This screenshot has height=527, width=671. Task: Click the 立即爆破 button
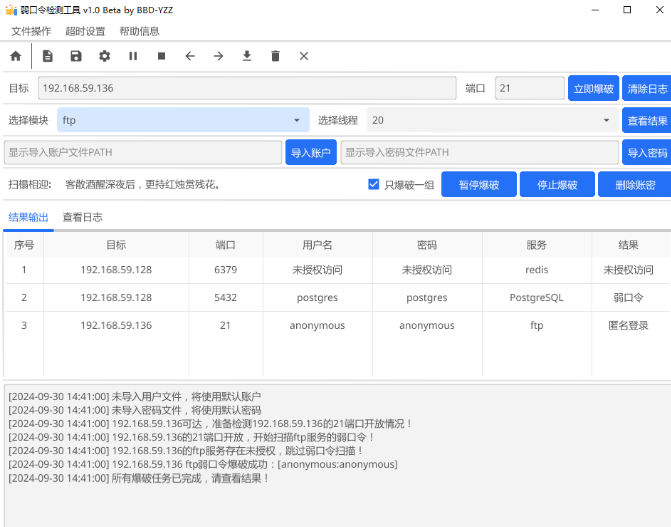pyautogui.click(x=593, y=89)
